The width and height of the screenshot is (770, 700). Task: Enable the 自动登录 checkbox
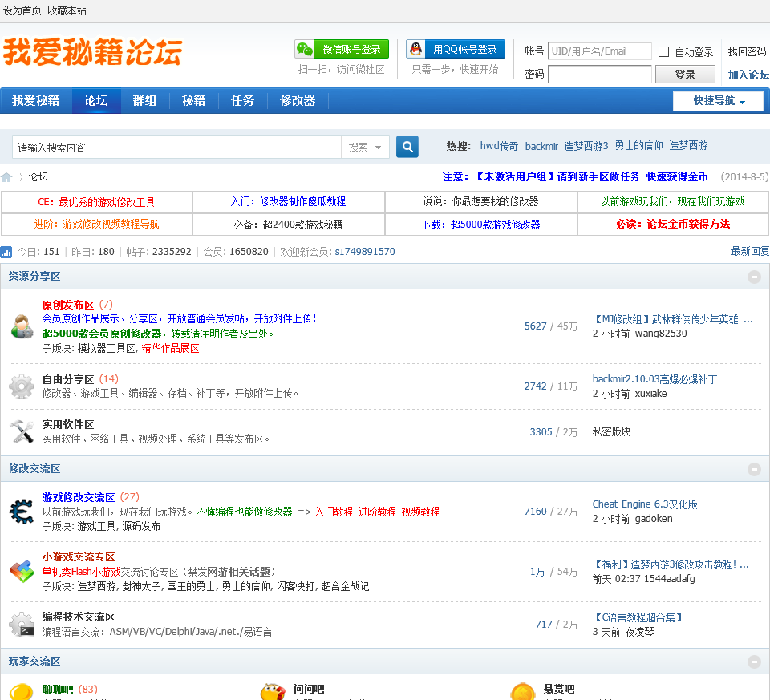click(x=663, y=52)
